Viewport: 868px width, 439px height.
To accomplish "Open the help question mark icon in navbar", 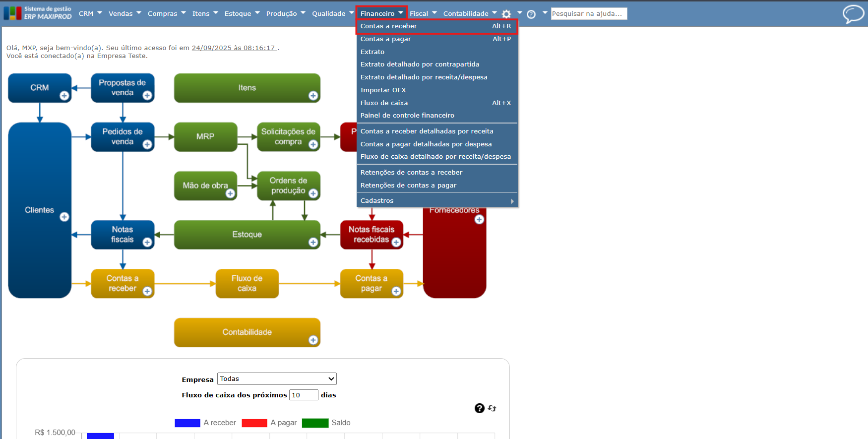I will pyautogui.click(x=531, y=14).
